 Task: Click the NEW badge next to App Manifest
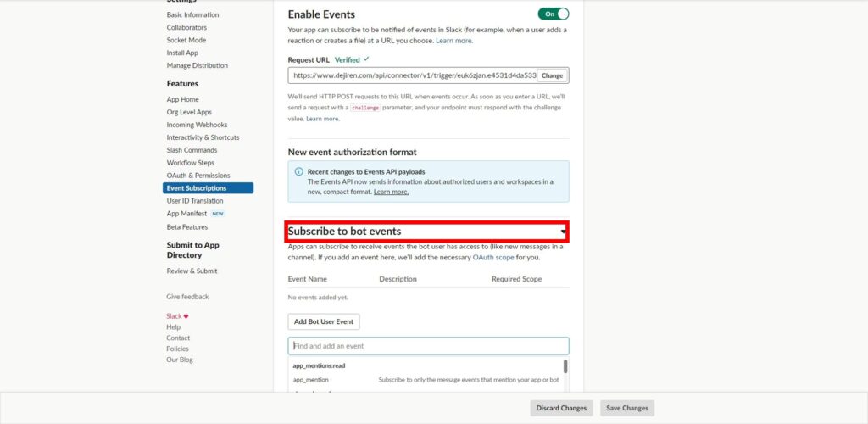click(218, 214)
